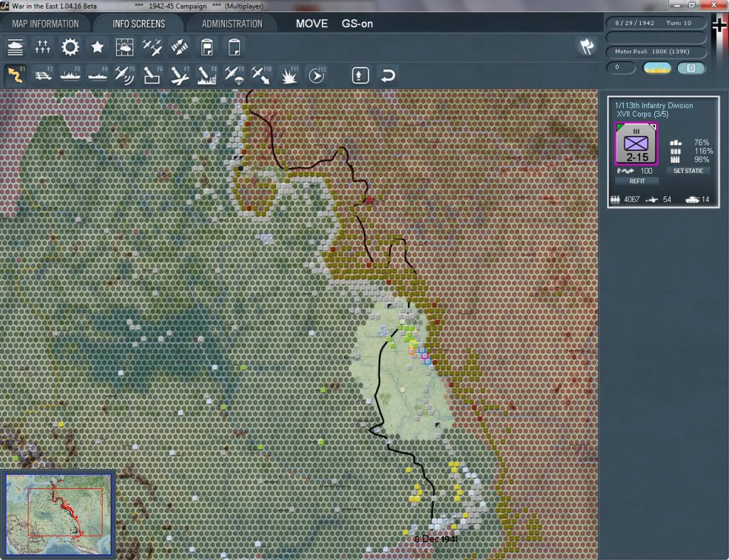Open the victory star screen
The width and height of the screenshot is (729, 560).
pos(97,47)
